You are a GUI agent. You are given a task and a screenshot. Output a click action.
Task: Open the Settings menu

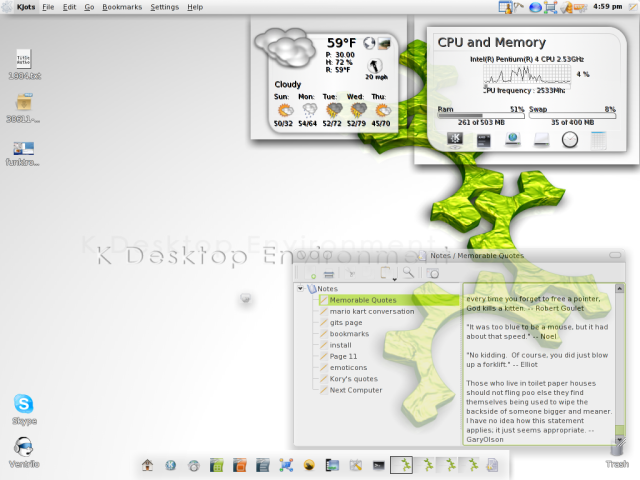[x=164, y=7]
